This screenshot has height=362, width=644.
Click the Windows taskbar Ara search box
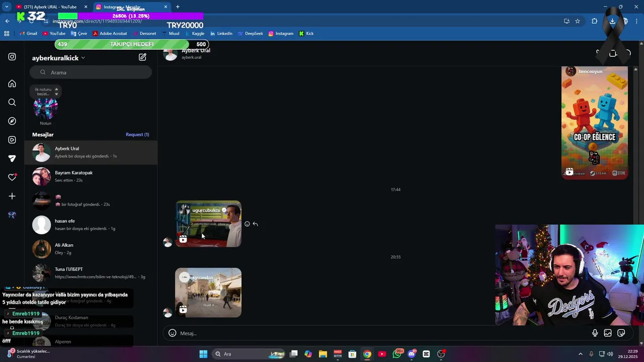click(249, 354)
